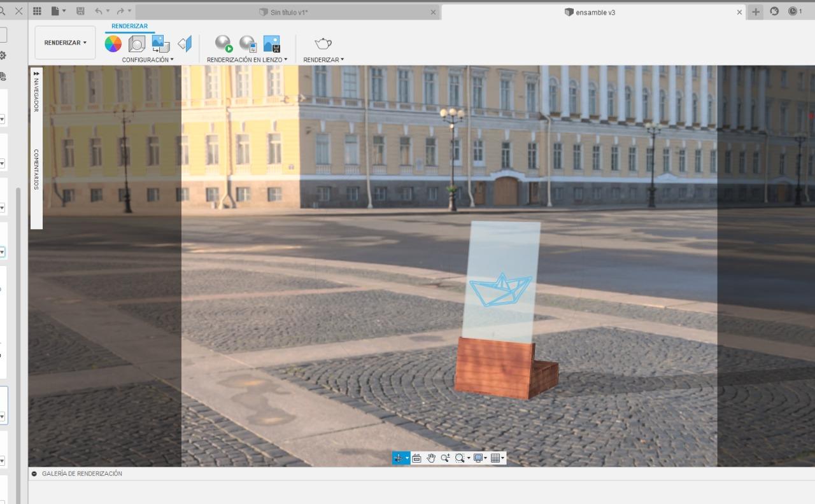Open the Grid and Snaps dropdown arrow
The height and width of the screenshot is (504, 815).
pyautogui.click(x=502, y=458)
